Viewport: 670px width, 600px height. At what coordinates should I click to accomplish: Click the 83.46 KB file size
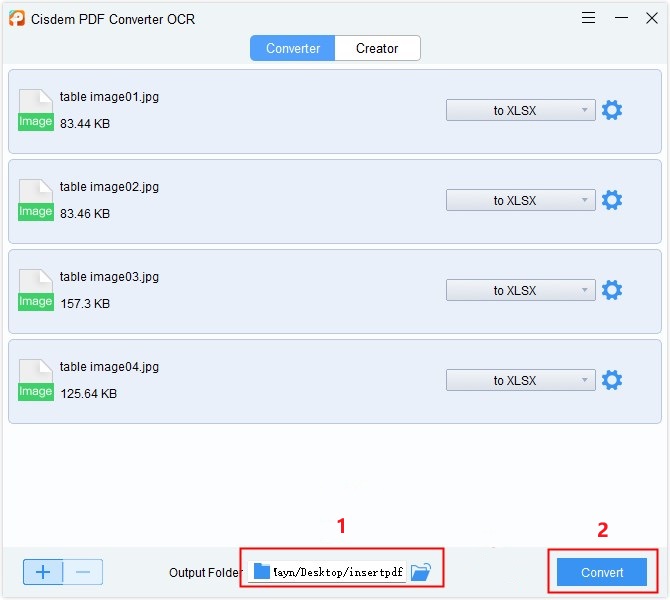(x=85, y=213)
